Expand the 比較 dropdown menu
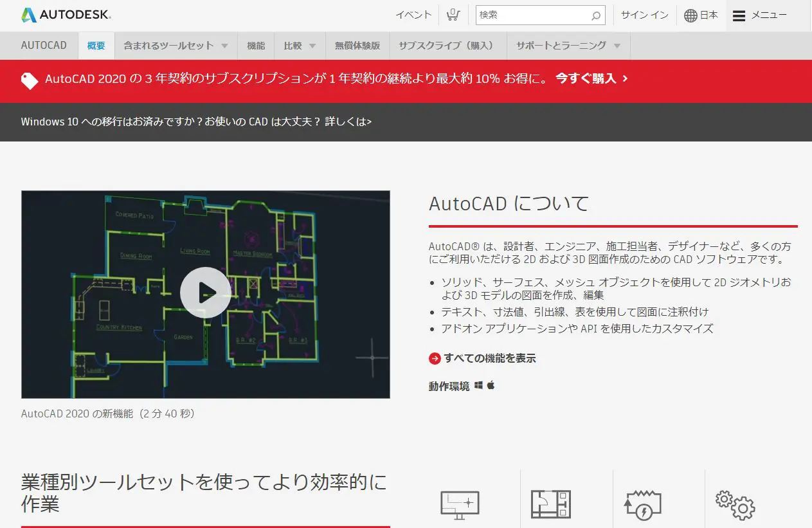The width and height of the screenshot is (812, 528). 300,46
